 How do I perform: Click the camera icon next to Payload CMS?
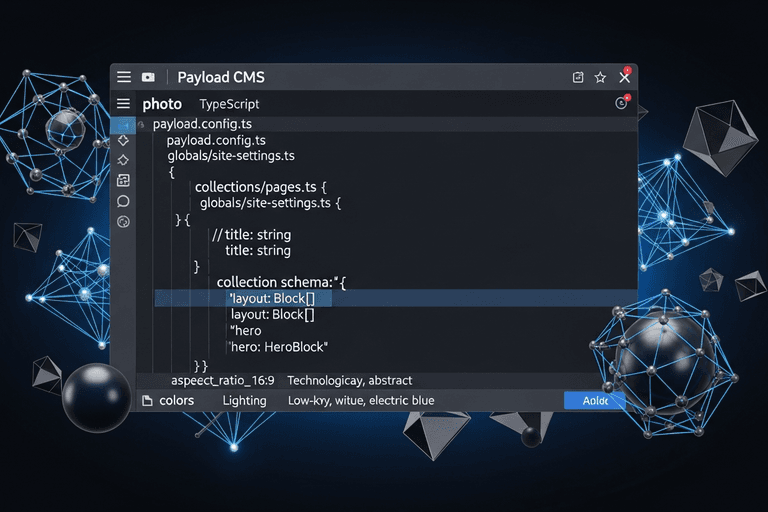click(148, 77)
